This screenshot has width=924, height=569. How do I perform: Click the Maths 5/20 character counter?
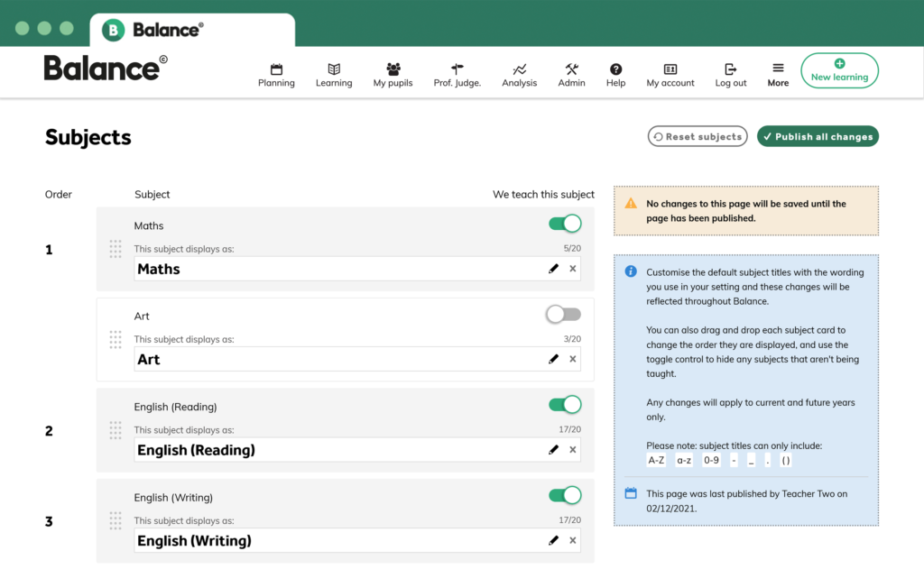572,249
